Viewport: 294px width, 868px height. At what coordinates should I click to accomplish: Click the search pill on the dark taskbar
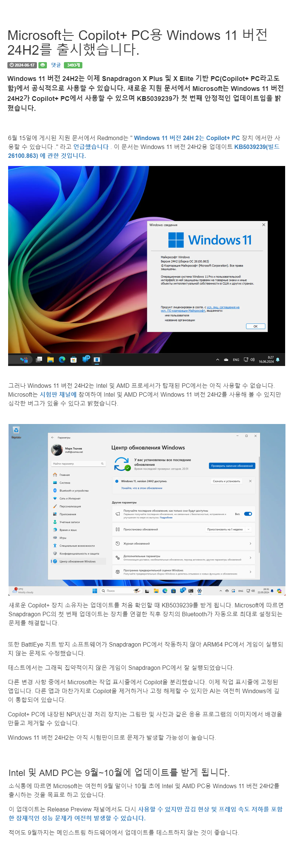20,360
